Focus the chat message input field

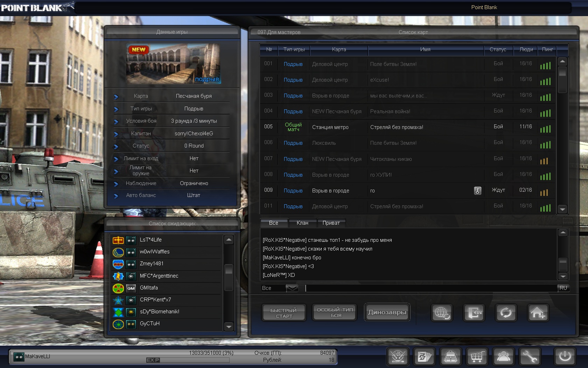click(430, 288)
